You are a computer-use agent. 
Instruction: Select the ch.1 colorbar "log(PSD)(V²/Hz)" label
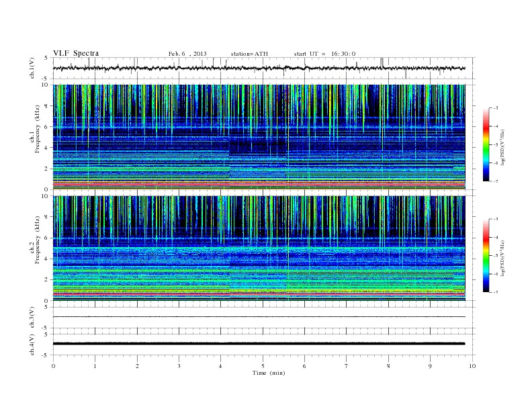click(502, 147)
